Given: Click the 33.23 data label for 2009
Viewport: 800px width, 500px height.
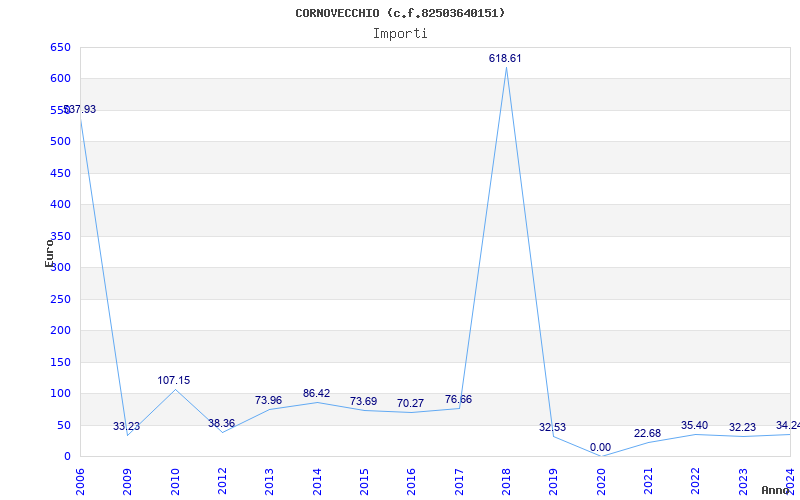Looking at the screenshot, I should tap(127, 427).
